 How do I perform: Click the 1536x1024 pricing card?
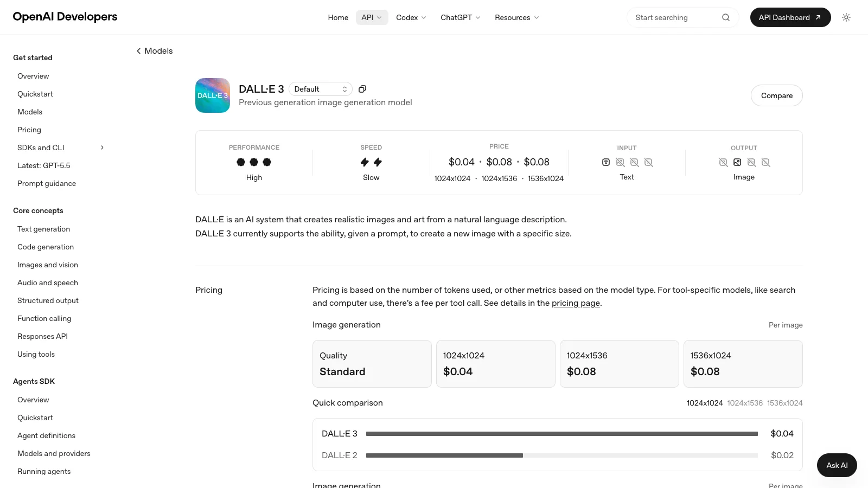coord(743,364)
